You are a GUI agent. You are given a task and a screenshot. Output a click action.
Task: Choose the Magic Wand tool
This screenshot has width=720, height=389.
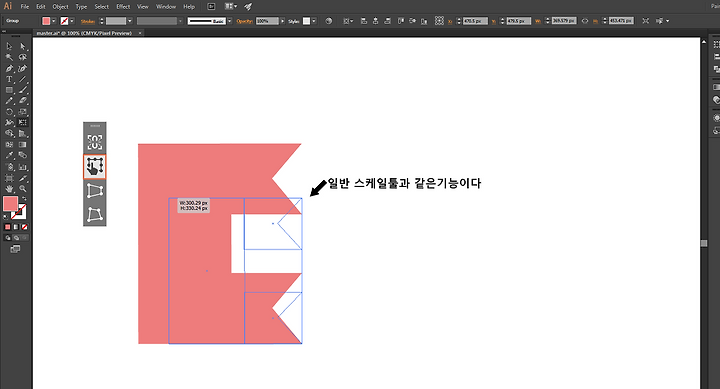click(x=9, y=57)
